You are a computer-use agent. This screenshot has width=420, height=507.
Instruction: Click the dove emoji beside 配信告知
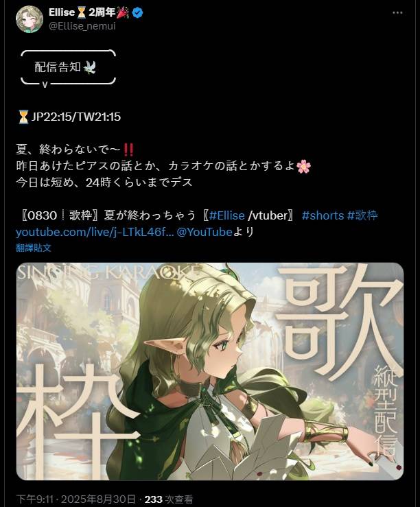(x=90, y=67)
